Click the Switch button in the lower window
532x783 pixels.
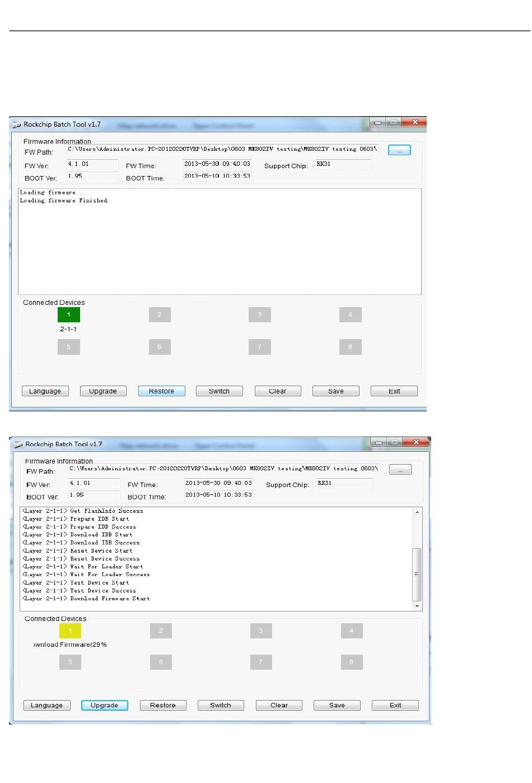[x=221, y=705]
